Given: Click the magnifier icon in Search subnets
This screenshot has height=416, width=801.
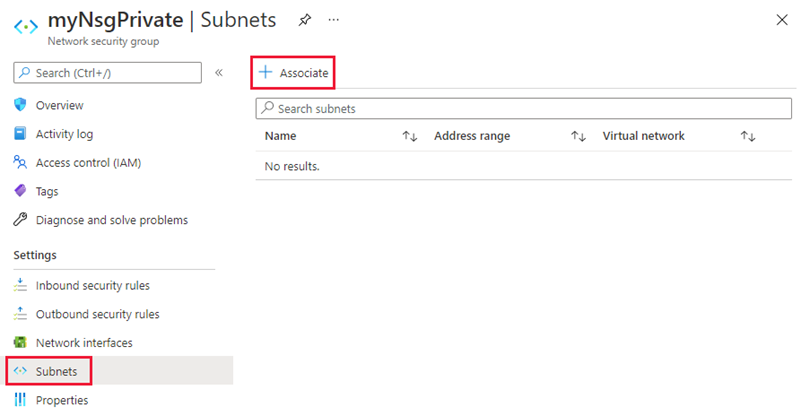Looking at the screenshot, I should pyautogui.click(x=267, y=108).
